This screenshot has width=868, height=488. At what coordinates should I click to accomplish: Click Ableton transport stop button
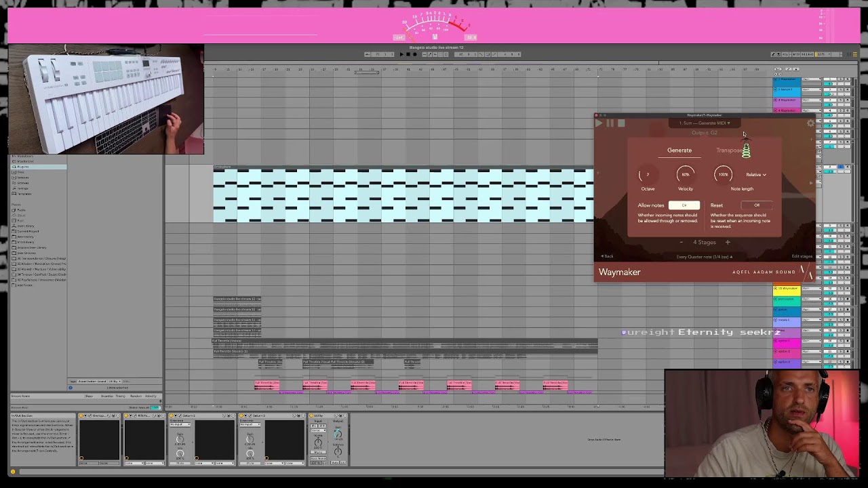[x=408, y=54]
